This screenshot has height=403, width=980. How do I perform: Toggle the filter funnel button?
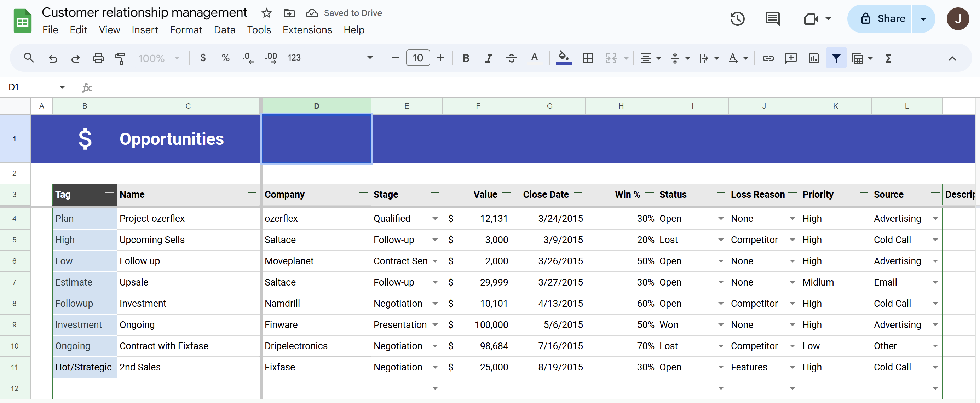(836, 58)
